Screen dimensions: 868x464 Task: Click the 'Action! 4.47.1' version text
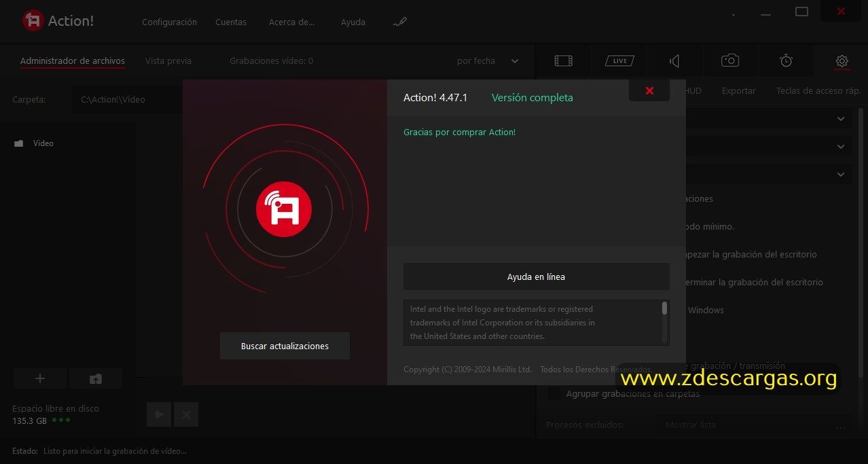click(x=435, y=97)
